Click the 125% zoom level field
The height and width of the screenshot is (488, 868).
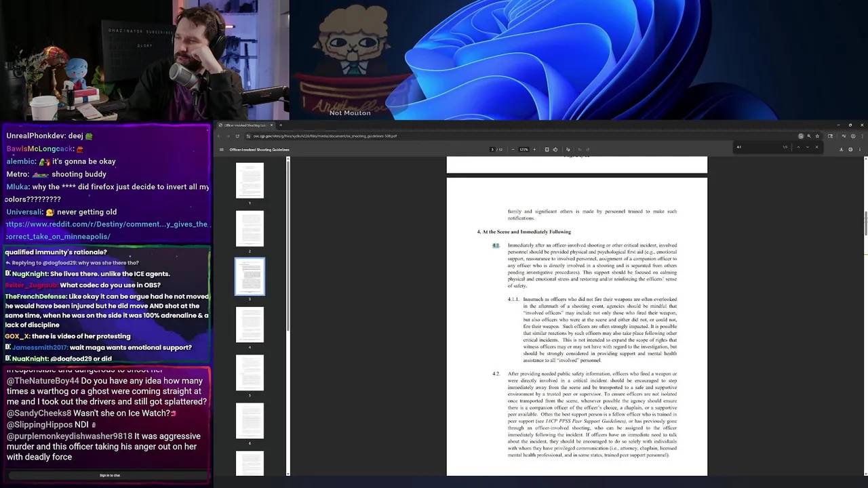(x=524, y=149)
